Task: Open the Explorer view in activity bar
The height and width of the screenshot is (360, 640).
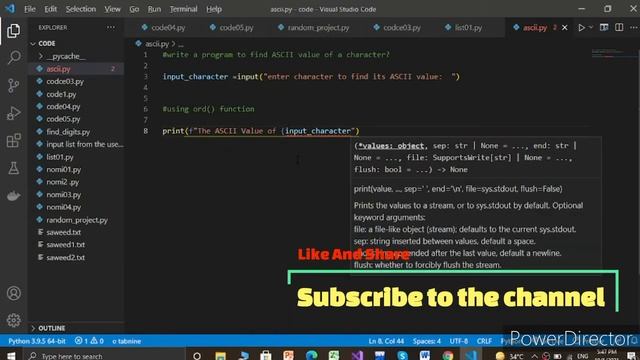Action: 13,31
